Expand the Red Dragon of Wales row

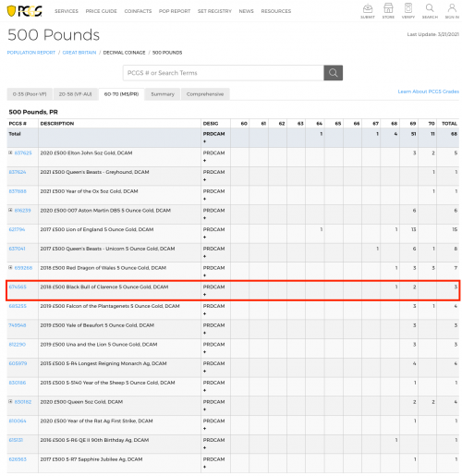tap(10, 267)
